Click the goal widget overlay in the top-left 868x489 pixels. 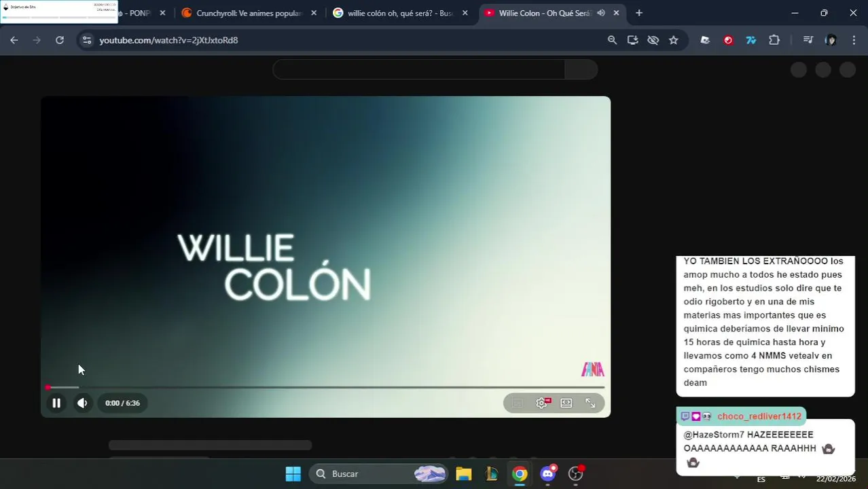(x=59, y=11)
